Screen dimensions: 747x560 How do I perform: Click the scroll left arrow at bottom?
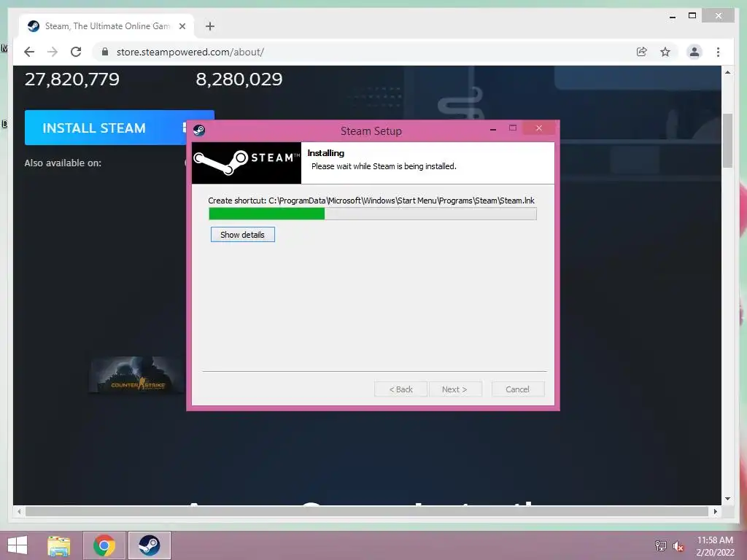pyautogui.click(x=18, y=511)
